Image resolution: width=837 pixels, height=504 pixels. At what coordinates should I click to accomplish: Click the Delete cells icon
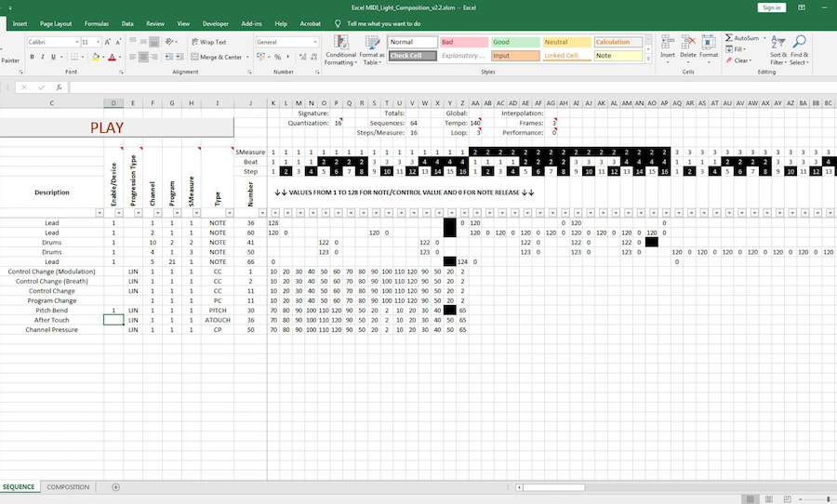[x=688, y=48]
